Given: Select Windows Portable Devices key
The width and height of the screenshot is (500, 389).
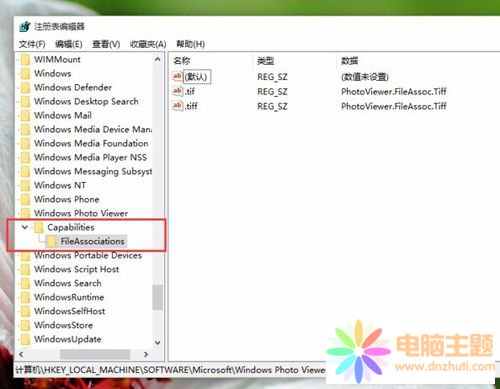Looking at the screenshot, I should pyautogui.click(x=88, y=255).
